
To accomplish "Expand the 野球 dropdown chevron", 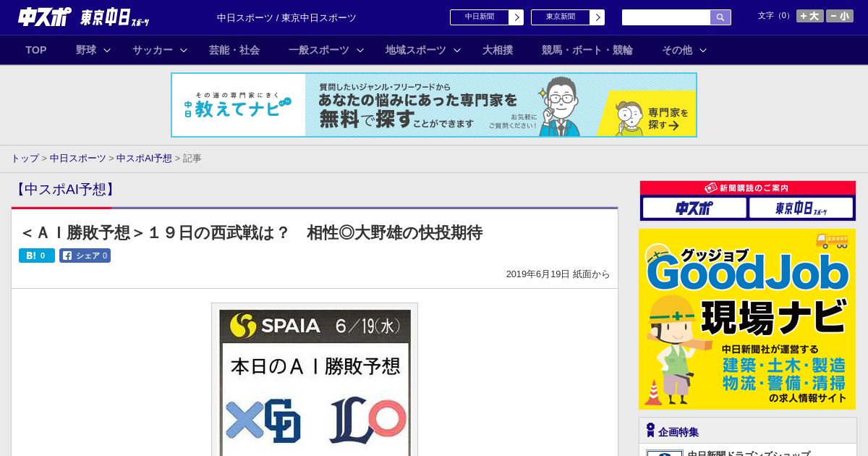I will 107,50.
